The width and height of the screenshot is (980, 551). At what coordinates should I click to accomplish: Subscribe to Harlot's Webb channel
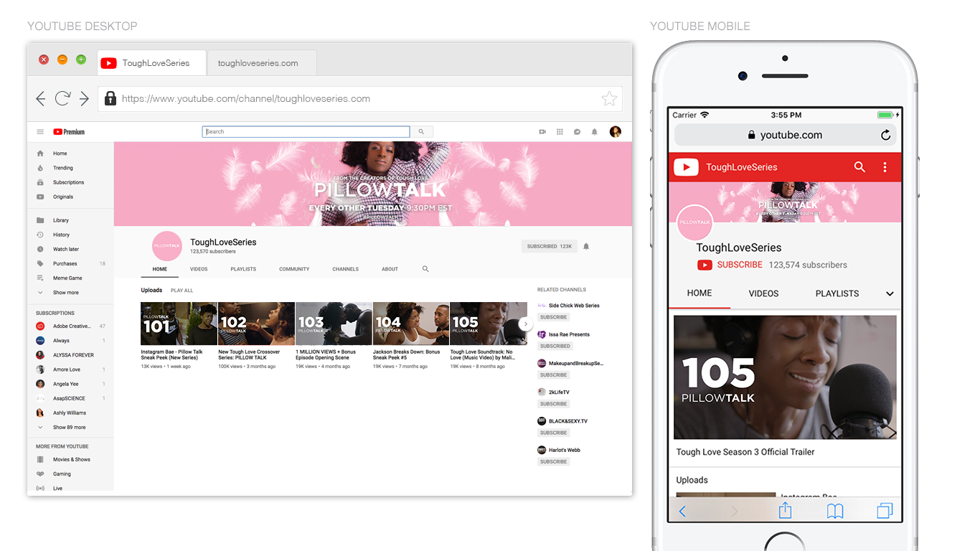(x=553, y=461)
